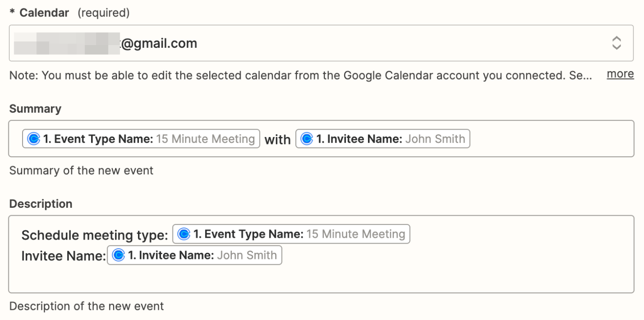Show more of the calendar note

(x=620, y=74)
